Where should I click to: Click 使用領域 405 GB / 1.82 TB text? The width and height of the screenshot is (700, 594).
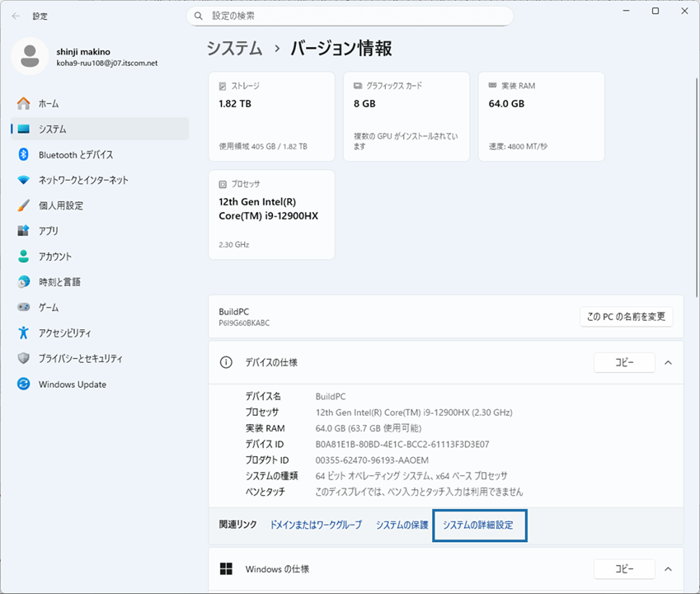tap(263, 147)
